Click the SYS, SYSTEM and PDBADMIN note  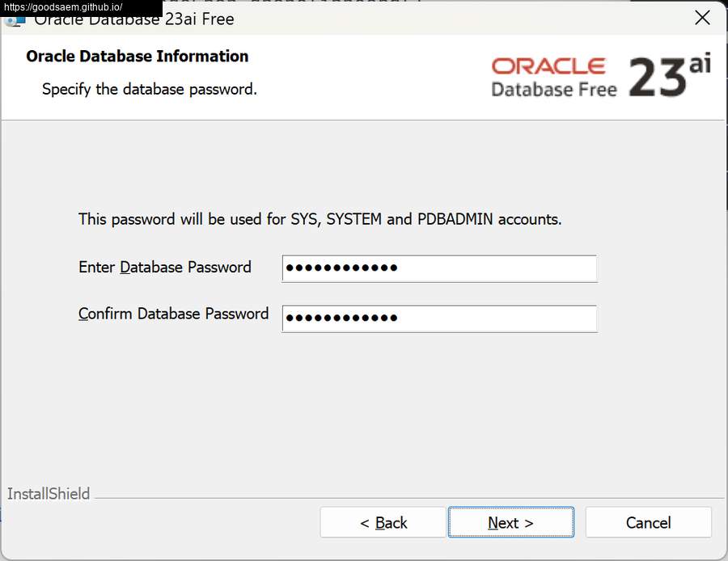[320, 219]
